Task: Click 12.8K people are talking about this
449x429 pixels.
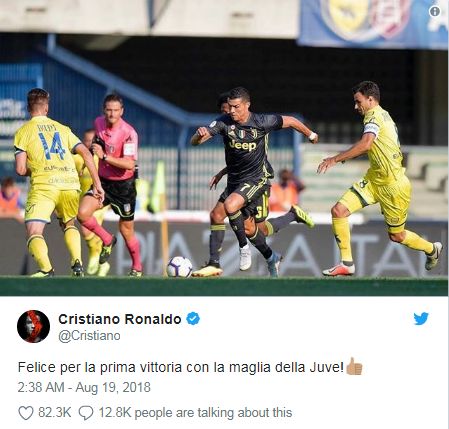Action: pyautogui.click(x=195, y=413)
